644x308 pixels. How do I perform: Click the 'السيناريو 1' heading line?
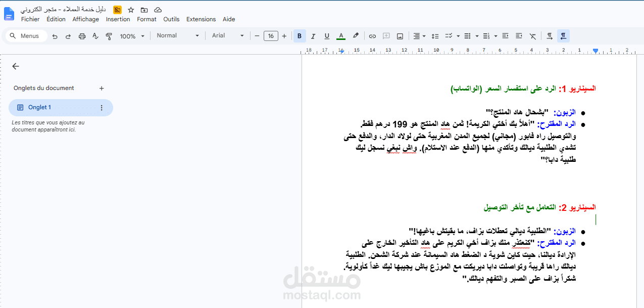523,89
